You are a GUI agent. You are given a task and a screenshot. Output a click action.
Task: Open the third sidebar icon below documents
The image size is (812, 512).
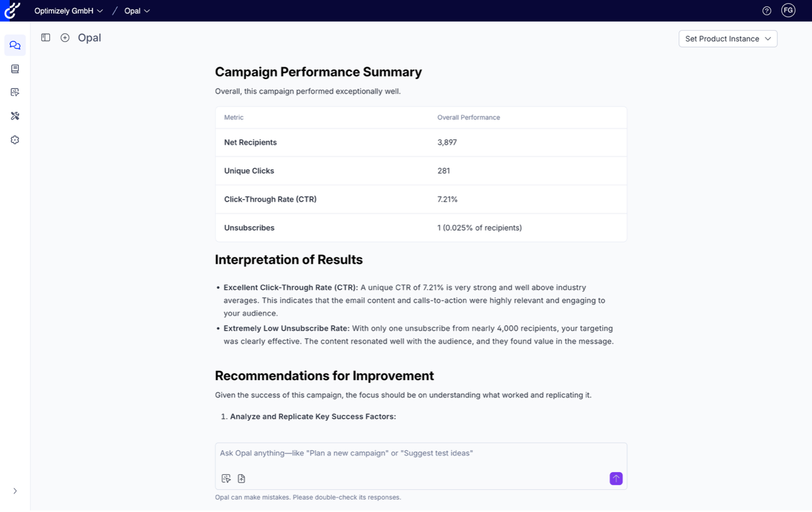point(15,92)
